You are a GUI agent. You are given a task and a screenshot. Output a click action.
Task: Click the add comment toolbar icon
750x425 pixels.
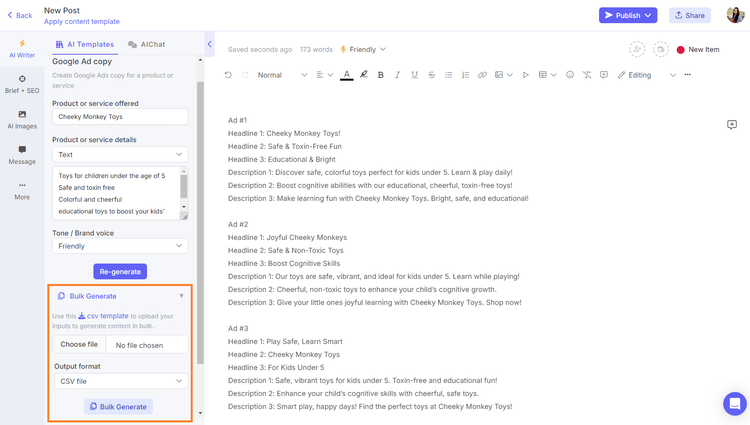tap(604, 75)
